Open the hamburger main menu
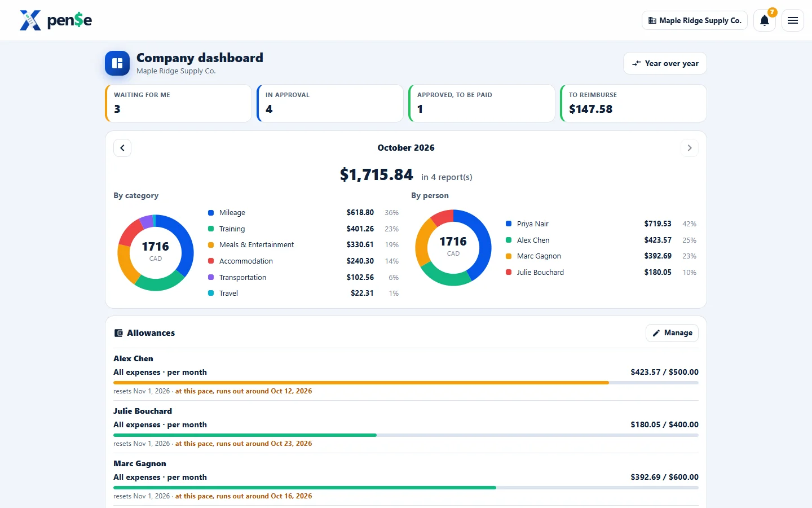The image size is (812, 508). 793,20
